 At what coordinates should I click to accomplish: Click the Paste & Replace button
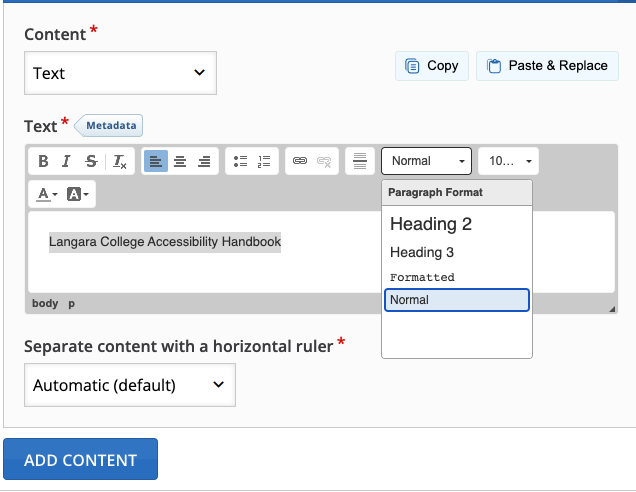coord(547,66)
